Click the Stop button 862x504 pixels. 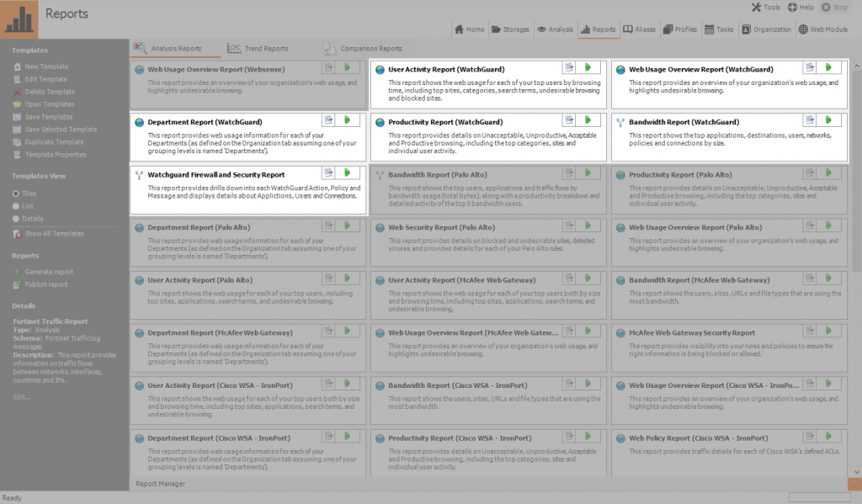click(834, 7)
